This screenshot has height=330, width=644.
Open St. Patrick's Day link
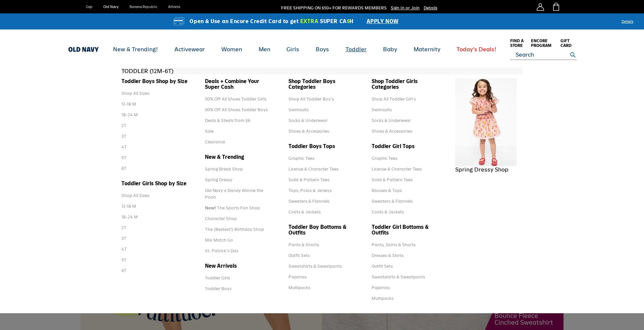click(221, 251)
